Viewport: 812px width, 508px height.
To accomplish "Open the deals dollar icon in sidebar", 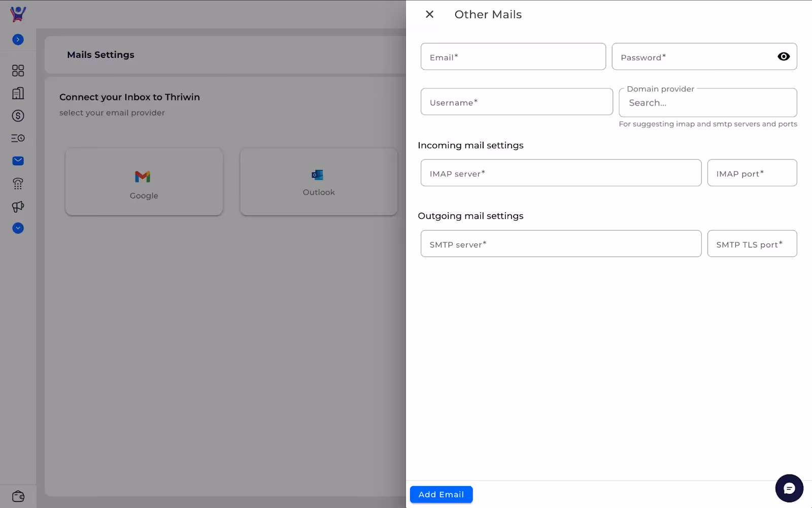I will [x=18, y=116].
